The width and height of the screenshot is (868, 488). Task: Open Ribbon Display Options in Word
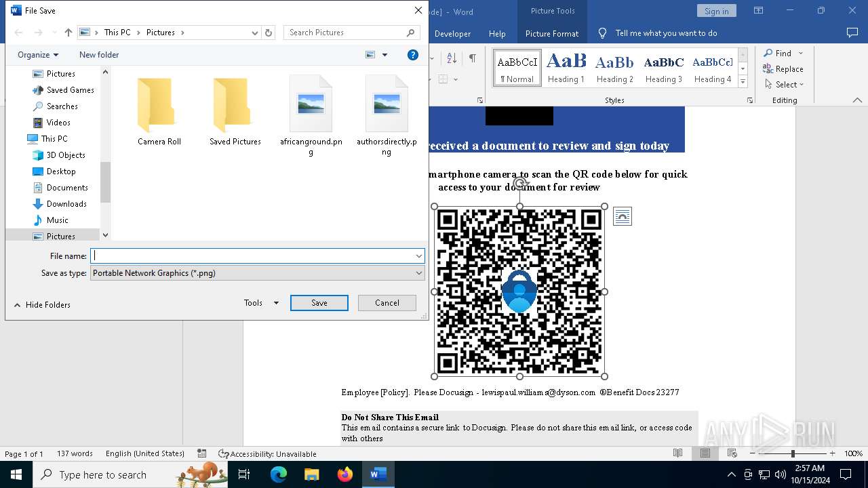[x=758, y=11]
